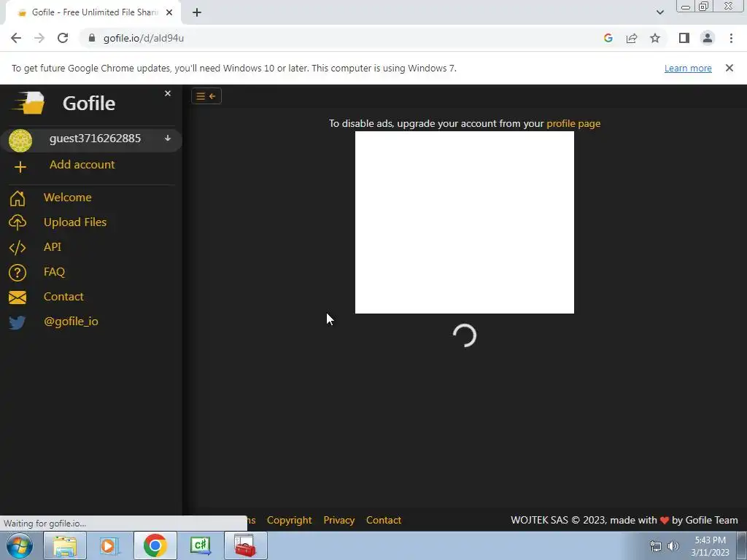Open the C# application taskbar icon

(200, 545)
